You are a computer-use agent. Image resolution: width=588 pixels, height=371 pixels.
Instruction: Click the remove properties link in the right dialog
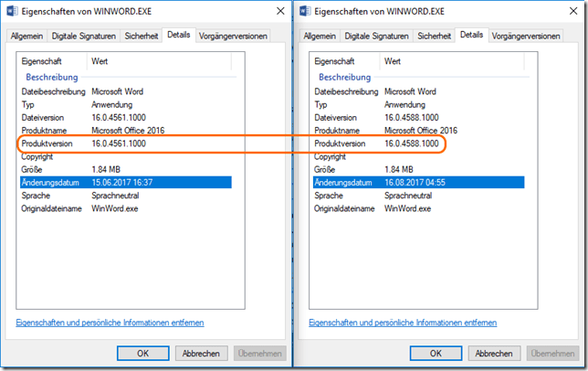tap(404, 323)
